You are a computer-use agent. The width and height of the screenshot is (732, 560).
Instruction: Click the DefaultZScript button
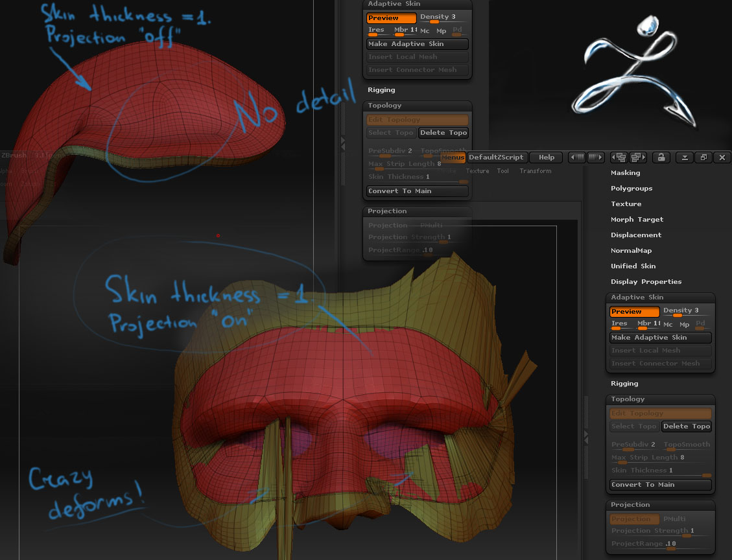click(497, 157)
